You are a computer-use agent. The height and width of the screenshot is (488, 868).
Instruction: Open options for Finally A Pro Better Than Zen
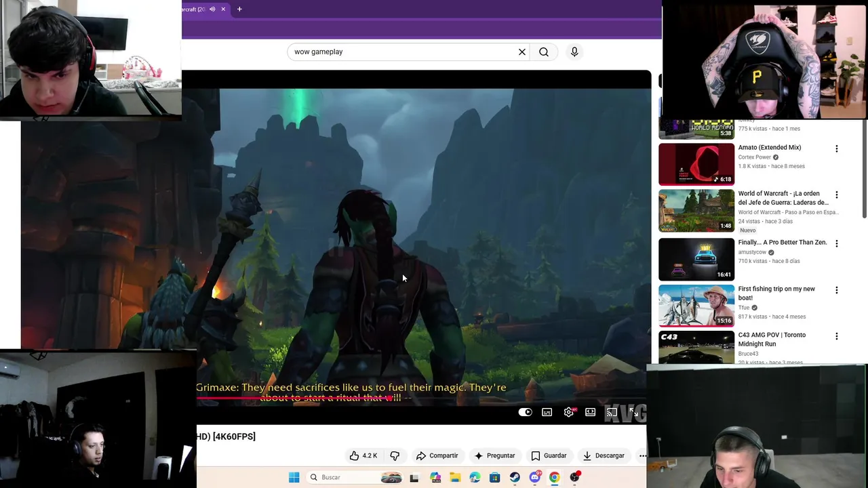[x=836, y=243]
